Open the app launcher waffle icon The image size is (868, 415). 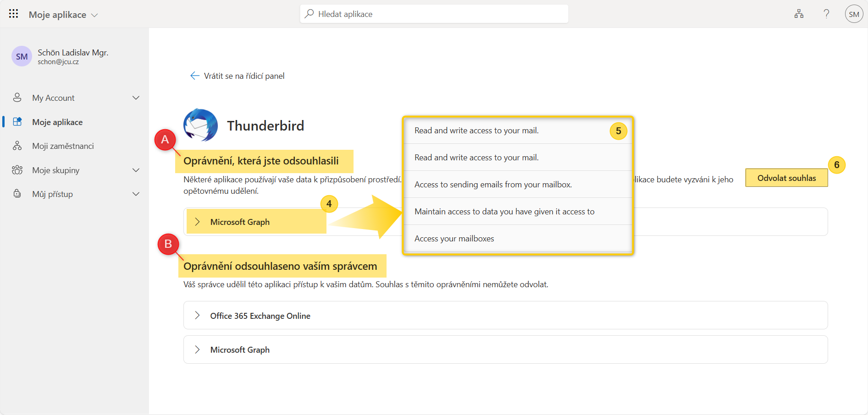[14, 14]
